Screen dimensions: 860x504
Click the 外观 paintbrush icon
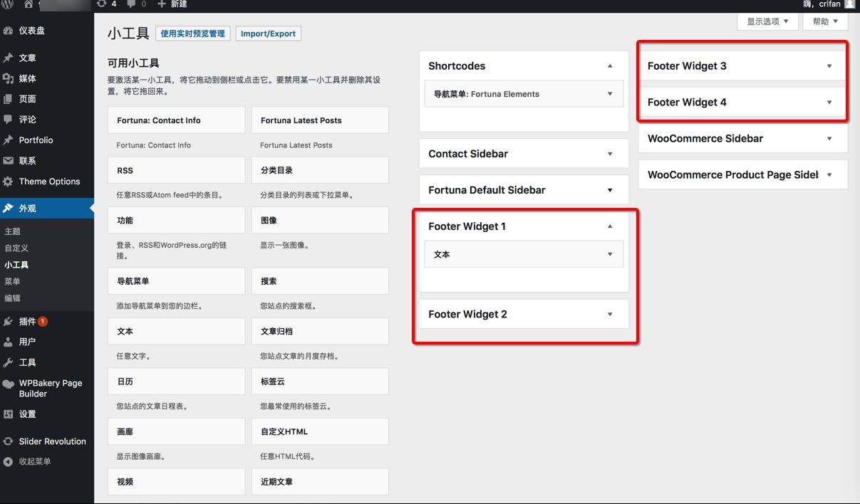(x=9, y=209)
